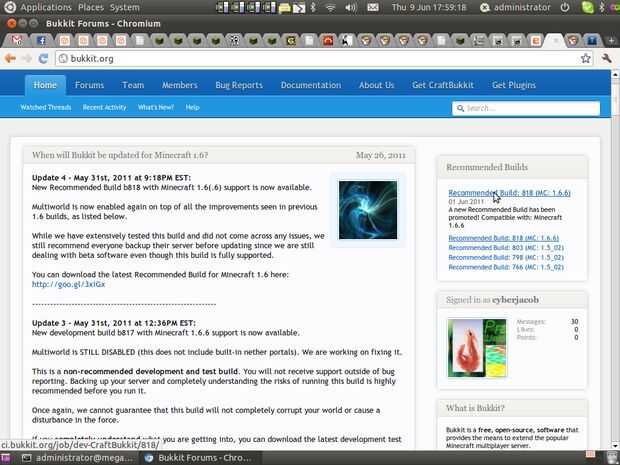Click the browser forward arrow
Screen dimensions: 620x465
point(27,59)
